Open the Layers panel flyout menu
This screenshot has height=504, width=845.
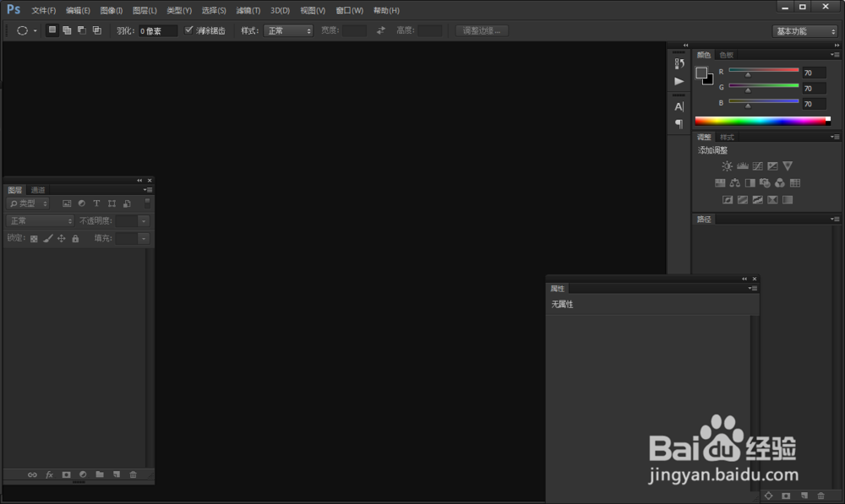(x=148, y=190)
